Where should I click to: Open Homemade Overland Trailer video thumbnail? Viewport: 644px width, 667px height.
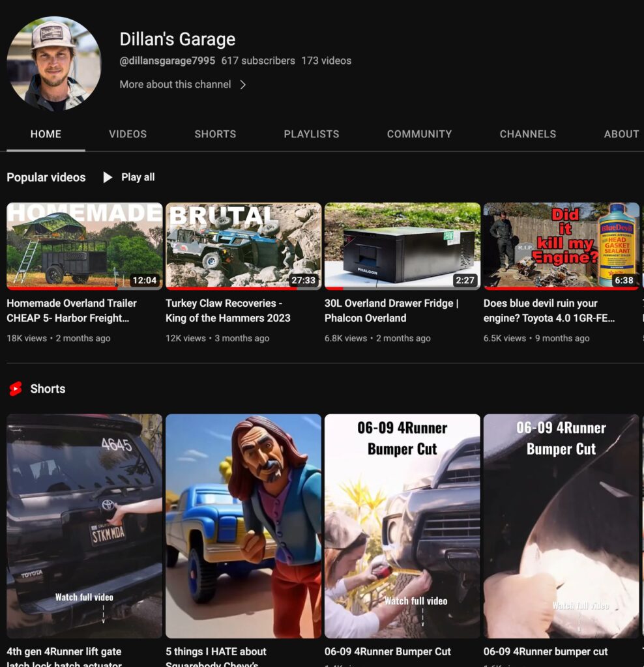tap(85, 246)
